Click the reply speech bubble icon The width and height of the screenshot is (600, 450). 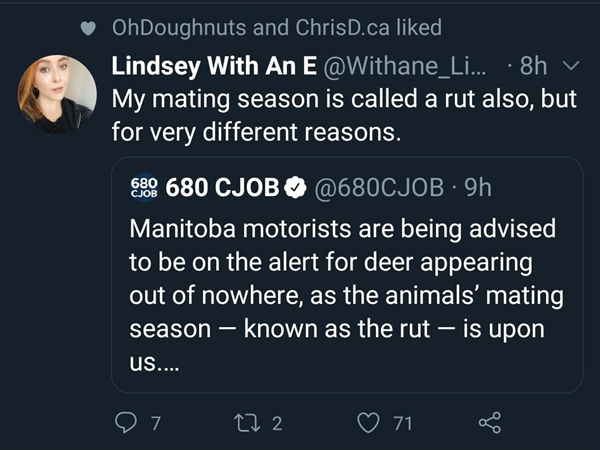coord(125,424)
